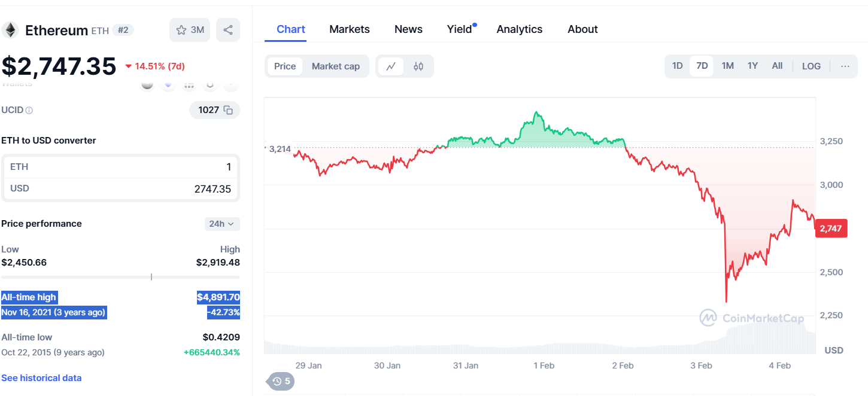Click the share icon button
This screenshot has height=396, width=868.
[228, 30]
